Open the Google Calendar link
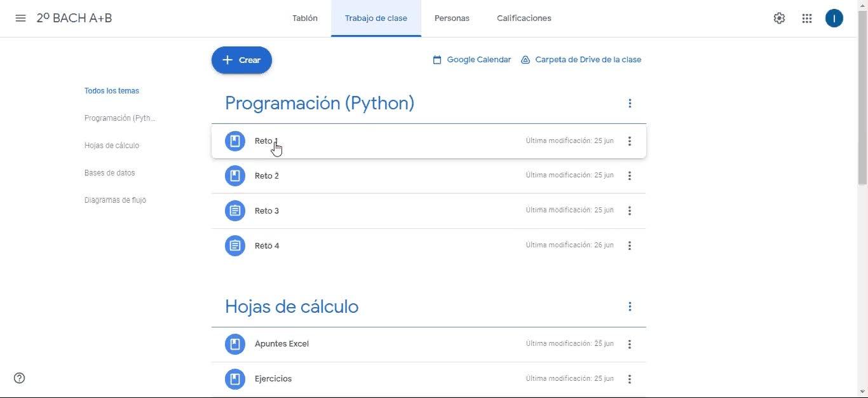This screenshot has height=398, width=868. 472,60
